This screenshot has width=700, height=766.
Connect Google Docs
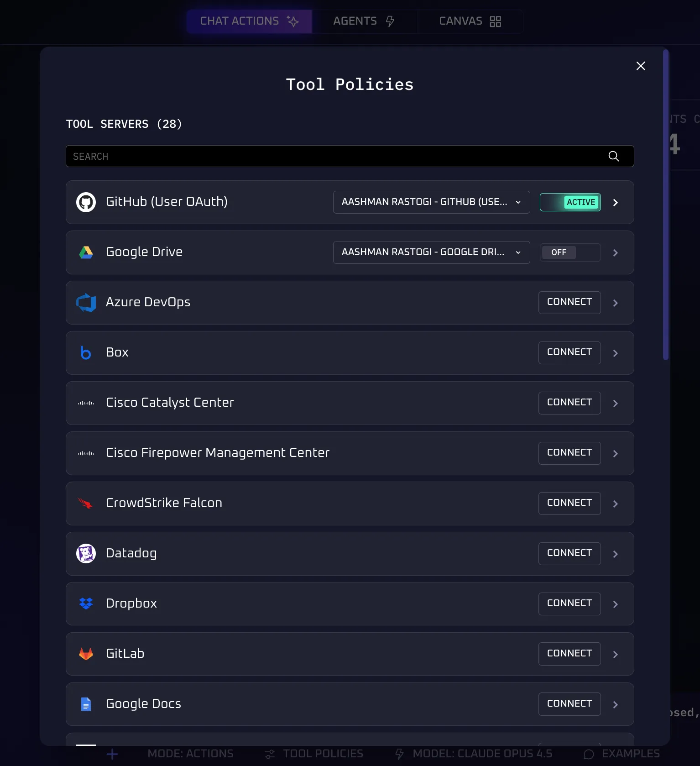(x=569, y=704)
